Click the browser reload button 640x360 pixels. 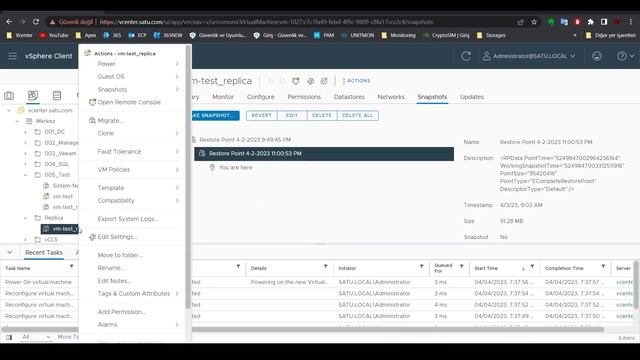click(36, 22)
